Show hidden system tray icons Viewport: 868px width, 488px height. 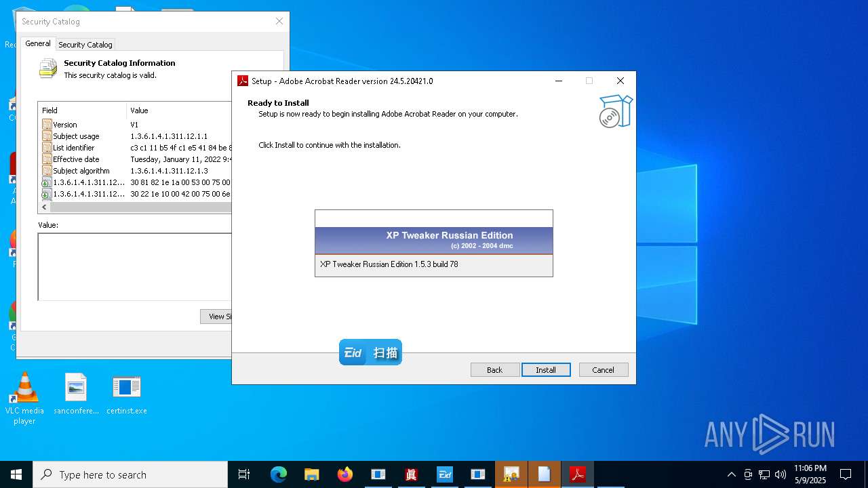(731, 474)
